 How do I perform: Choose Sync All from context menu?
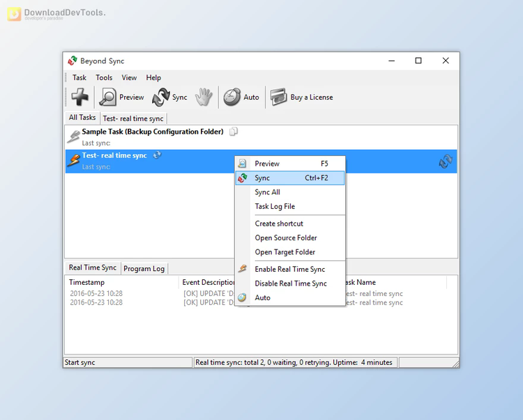[290, 192]
